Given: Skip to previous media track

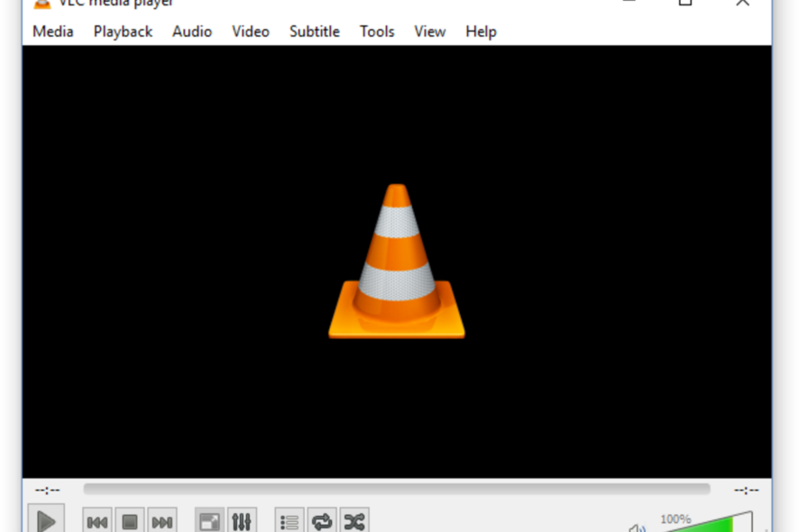Looking at the screenshot, I should click(96, 520).
